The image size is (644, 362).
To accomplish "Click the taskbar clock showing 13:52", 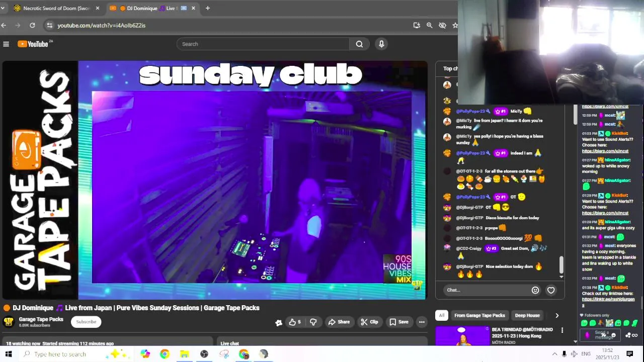I will tap(607, 354).
